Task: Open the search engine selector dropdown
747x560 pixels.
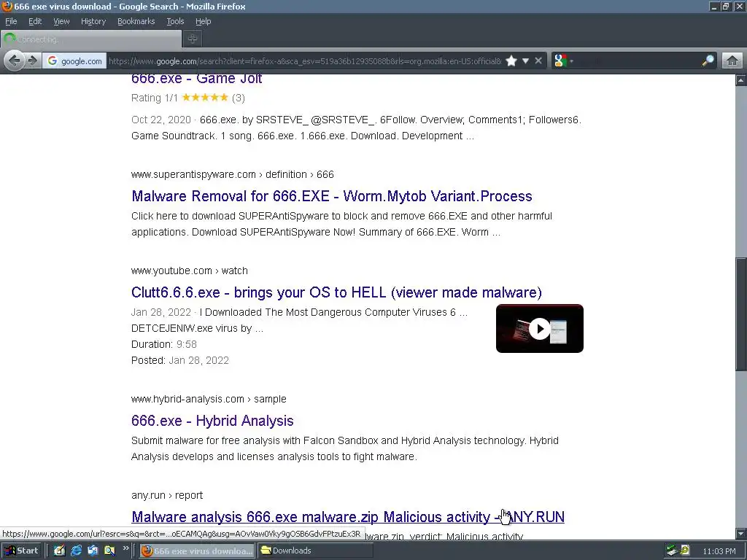Action: coord(563,61)
